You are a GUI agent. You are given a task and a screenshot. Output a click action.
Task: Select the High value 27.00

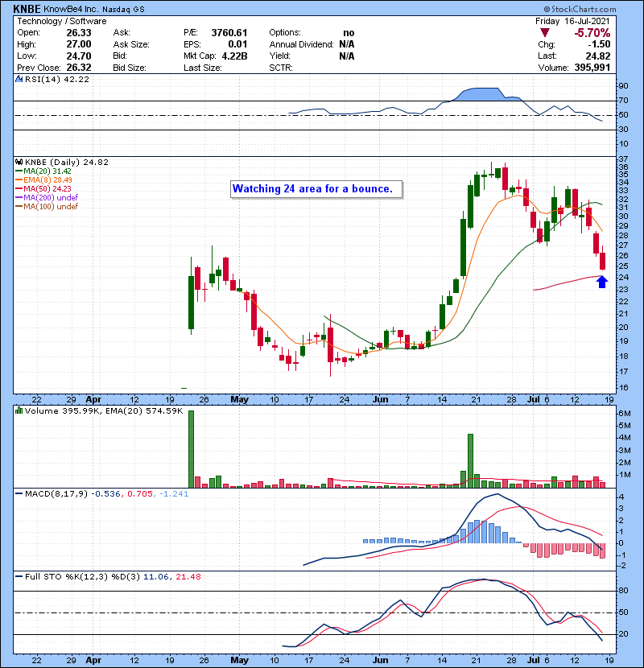79,44
